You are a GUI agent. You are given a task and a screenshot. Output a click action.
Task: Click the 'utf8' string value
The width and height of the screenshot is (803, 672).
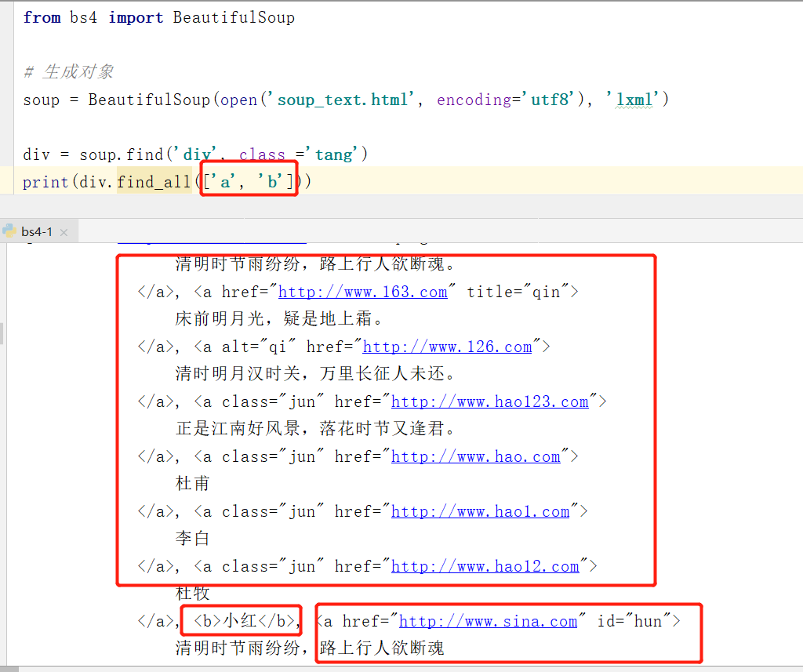pyautogui.click(x=549, y=100)
